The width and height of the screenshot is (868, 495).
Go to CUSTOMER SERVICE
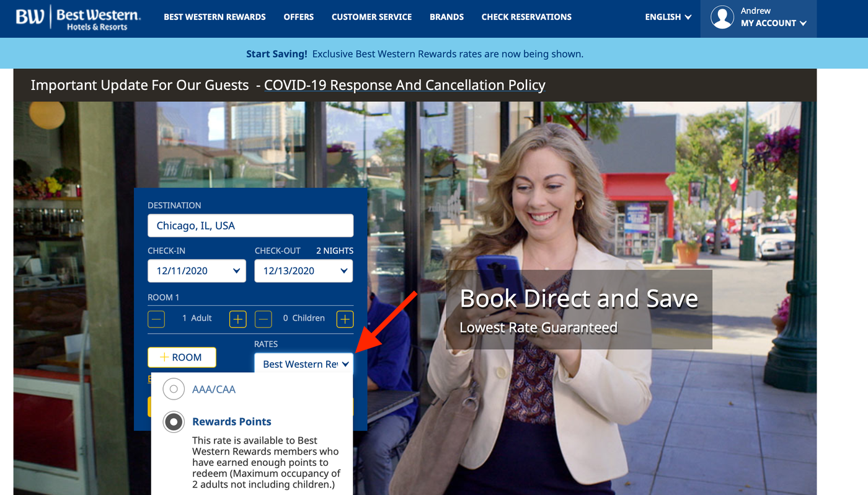point(371,17)
